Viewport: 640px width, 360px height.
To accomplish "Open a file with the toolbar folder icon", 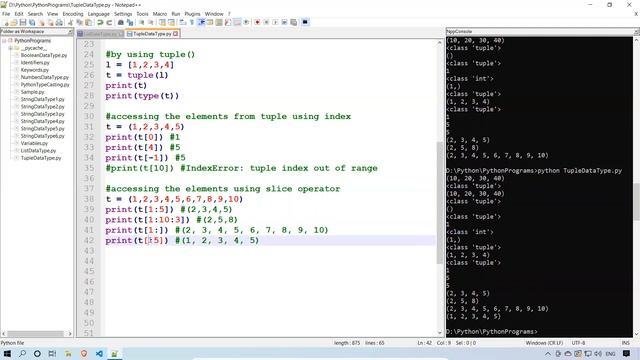I will pos(14,22).
